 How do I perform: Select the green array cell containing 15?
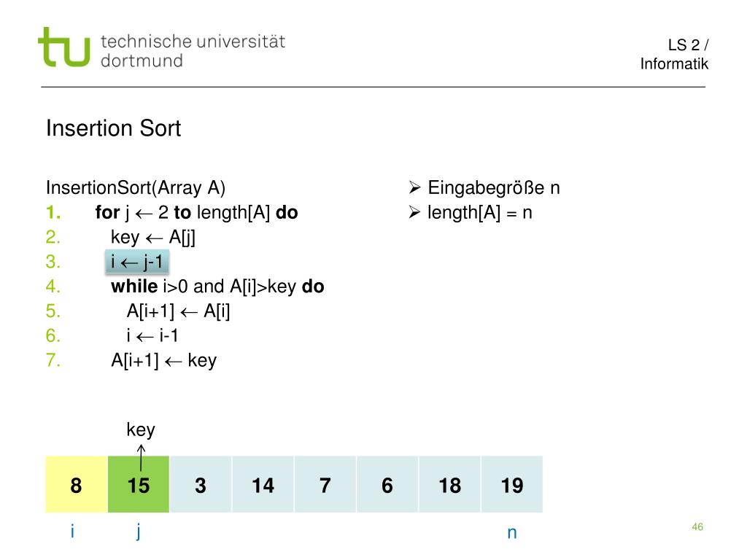point(139,484)
